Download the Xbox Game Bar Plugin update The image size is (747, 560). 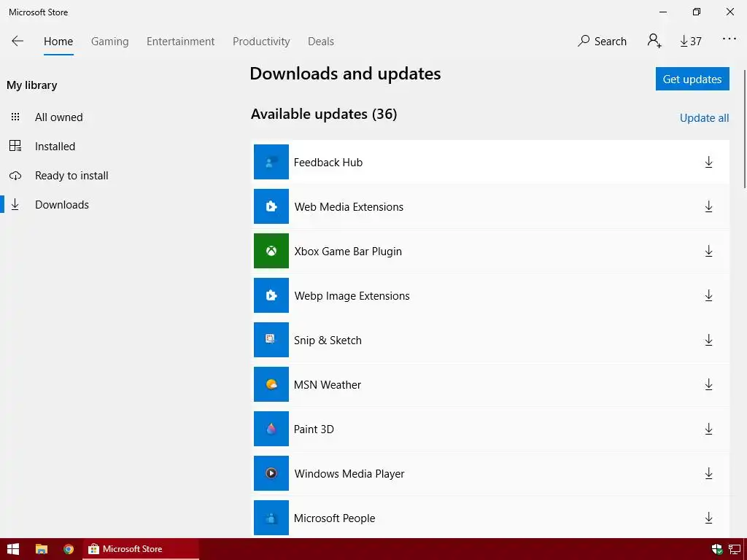pos(708,251)
